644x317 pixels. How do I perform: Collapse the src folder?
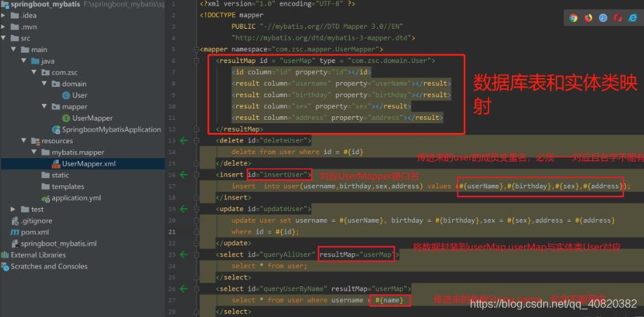tap(3, 38)
